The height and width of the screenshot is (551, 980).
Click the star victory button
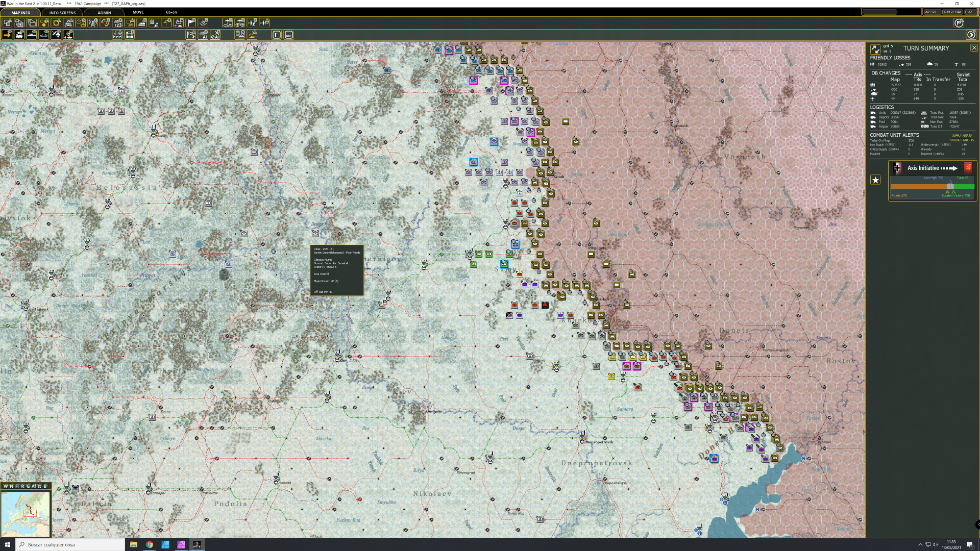tap(876, 180)
